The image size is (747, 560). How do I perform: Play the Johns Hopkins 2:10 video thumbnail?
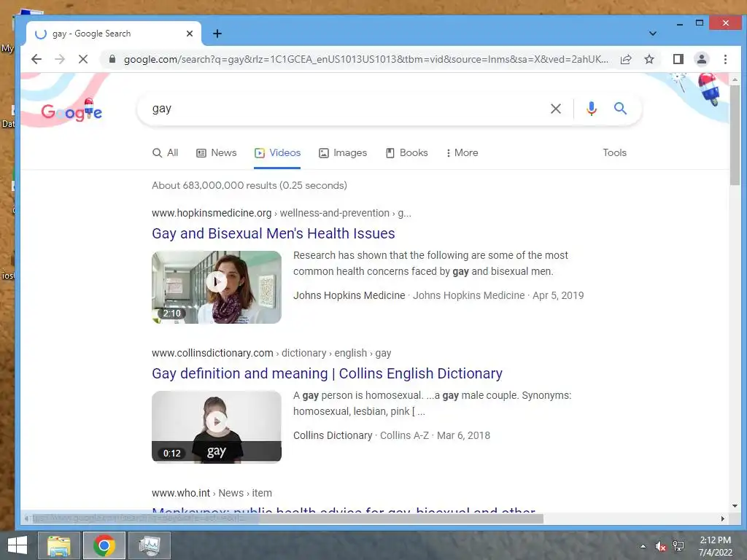(x=216, y=287)
